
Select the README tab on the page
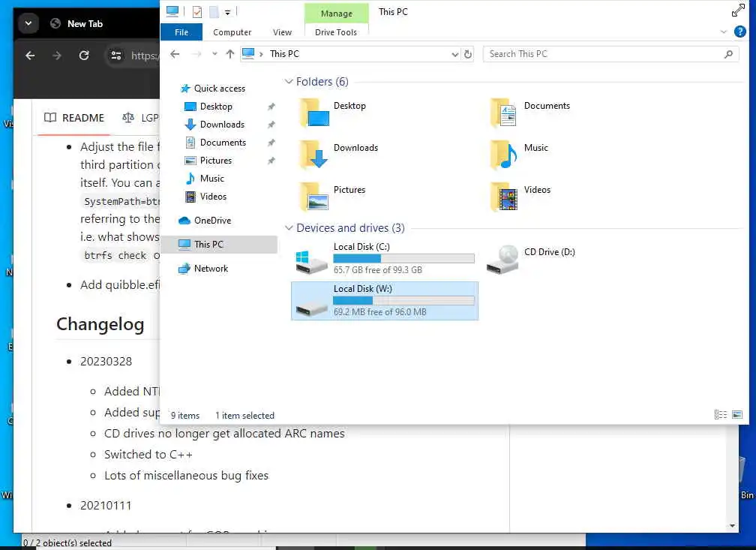point(73,118)
